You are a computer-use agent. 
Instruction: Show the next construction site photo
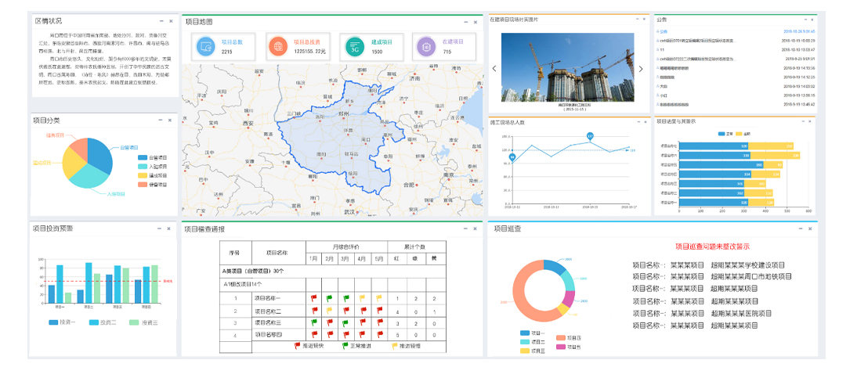[x=640, y=69]
